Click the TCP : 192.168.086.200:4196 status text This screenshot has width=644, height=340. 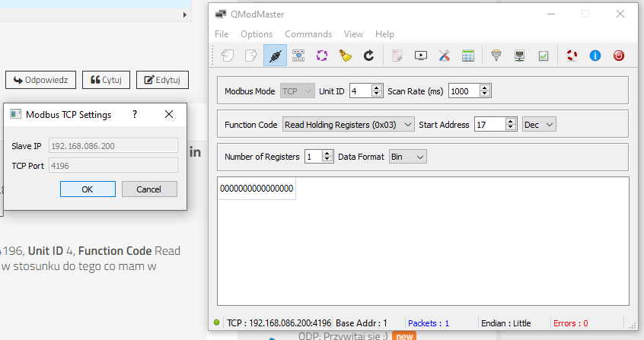click(x=279, y=323)
